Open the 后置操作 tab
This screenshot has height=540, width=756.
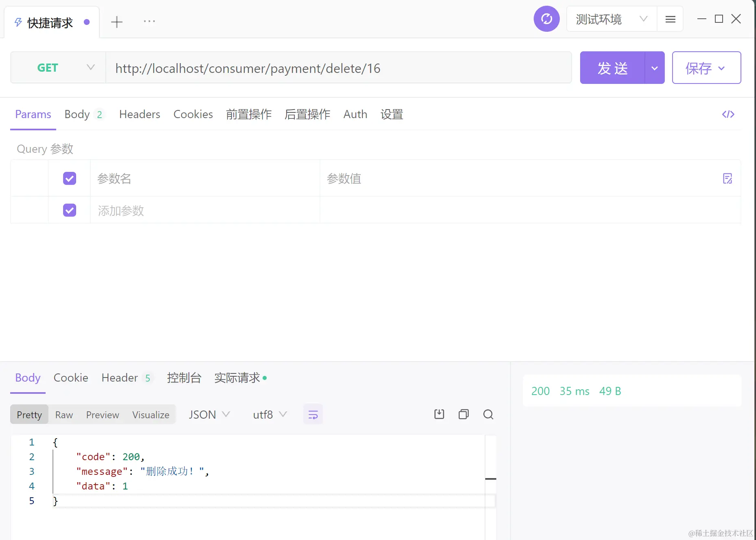coord(307,114)
